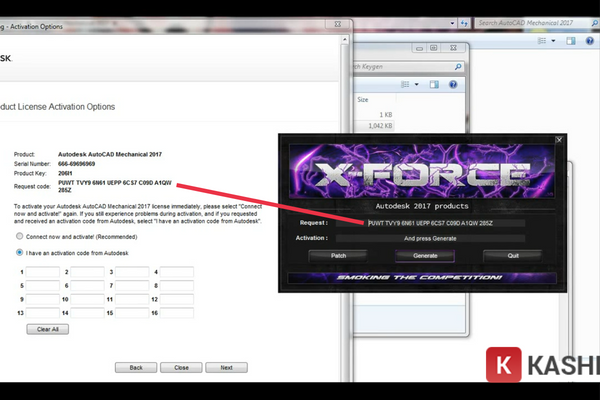The height and width of the screenshot is (400, 600).
Task: Close the Keygen explorer window
Action: pyautogui.click(x=453, y=48)
